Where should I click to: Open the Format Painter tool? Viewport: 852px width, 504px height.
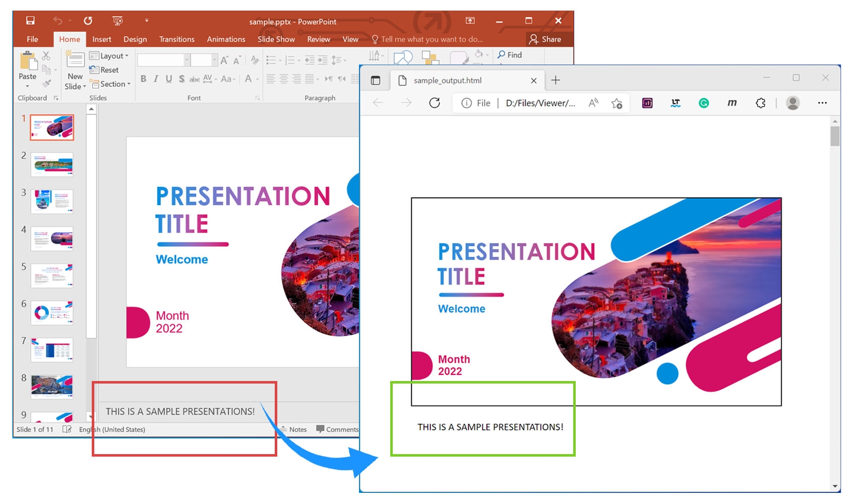coord(47,84)
